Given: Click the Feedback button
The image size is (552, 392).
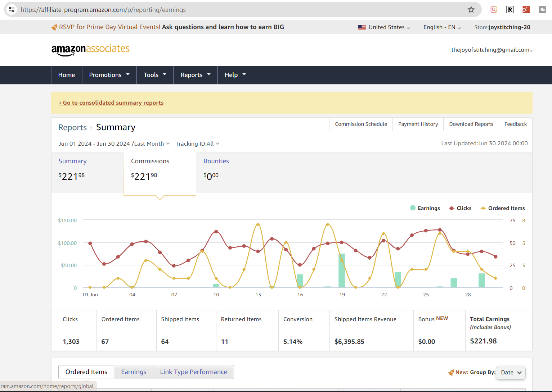Looking at the screenshot, I should pos(516,124).
